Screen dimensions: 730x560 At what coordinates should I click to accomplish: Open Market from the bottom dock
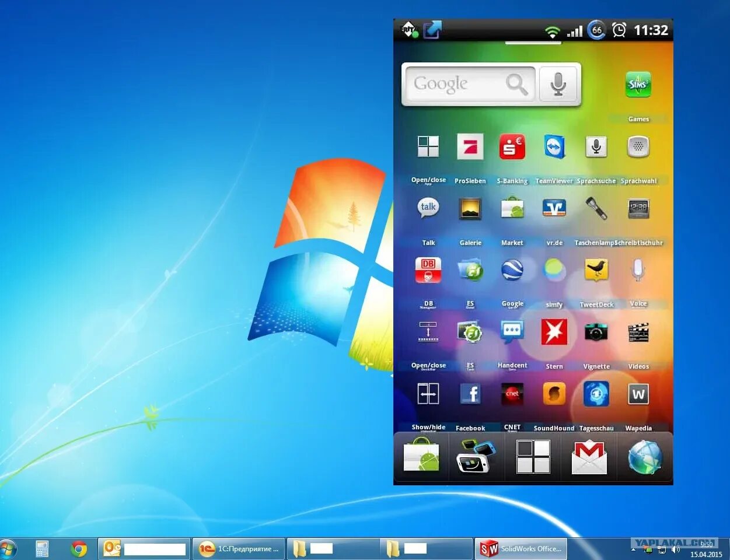pos(421,456)
